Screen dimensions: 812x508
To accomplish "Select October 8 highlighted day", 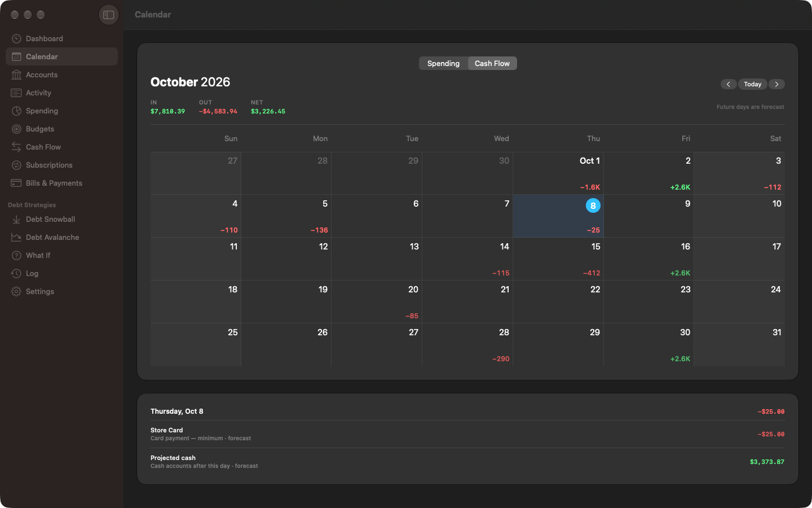I will click(x=558, y=216).
